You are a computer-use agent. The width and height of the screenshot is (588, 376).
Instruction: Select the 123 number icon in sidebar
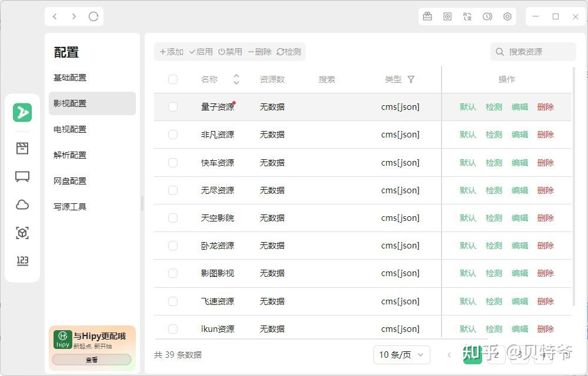[22, 261]
